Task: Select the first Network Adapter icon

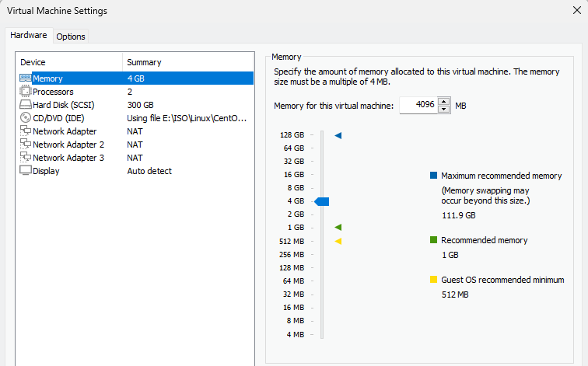Action: 26,131
